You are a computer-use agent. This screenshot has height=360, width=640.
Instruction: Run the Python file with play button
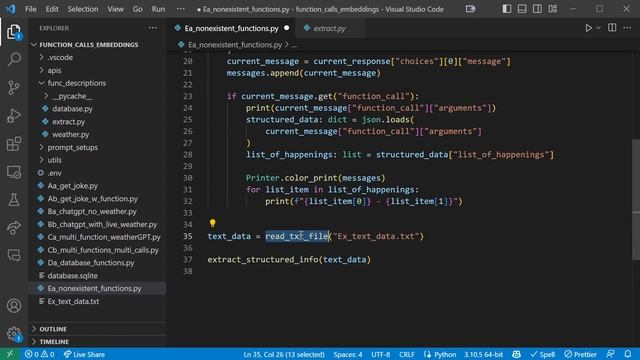pos(588,28)
